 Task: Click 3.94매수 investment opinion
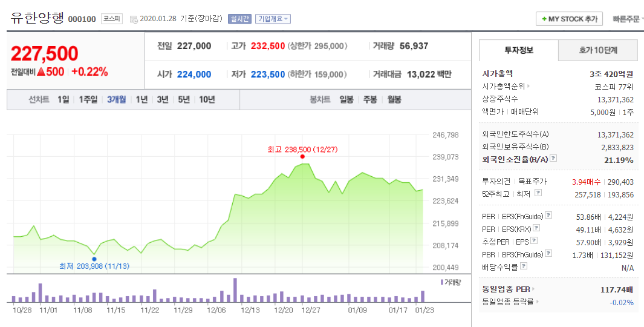point(586,182)
